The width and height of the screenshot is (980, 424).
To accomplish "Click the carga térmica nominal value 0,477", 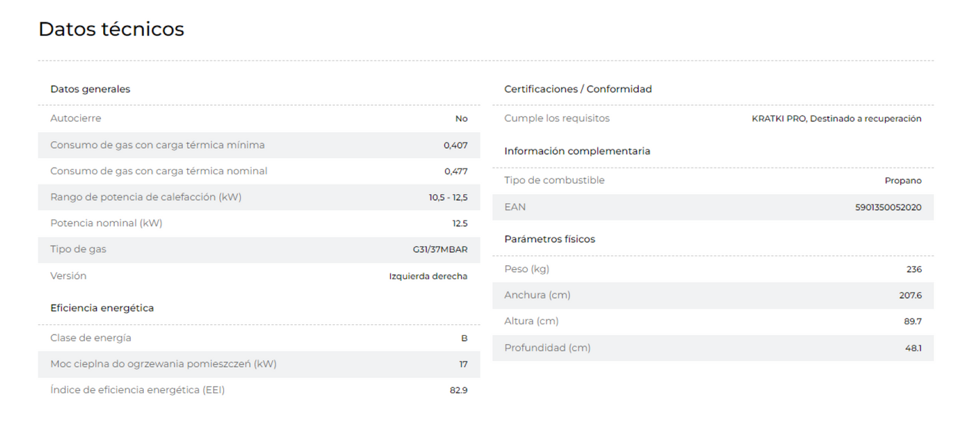I will point(456,172).
